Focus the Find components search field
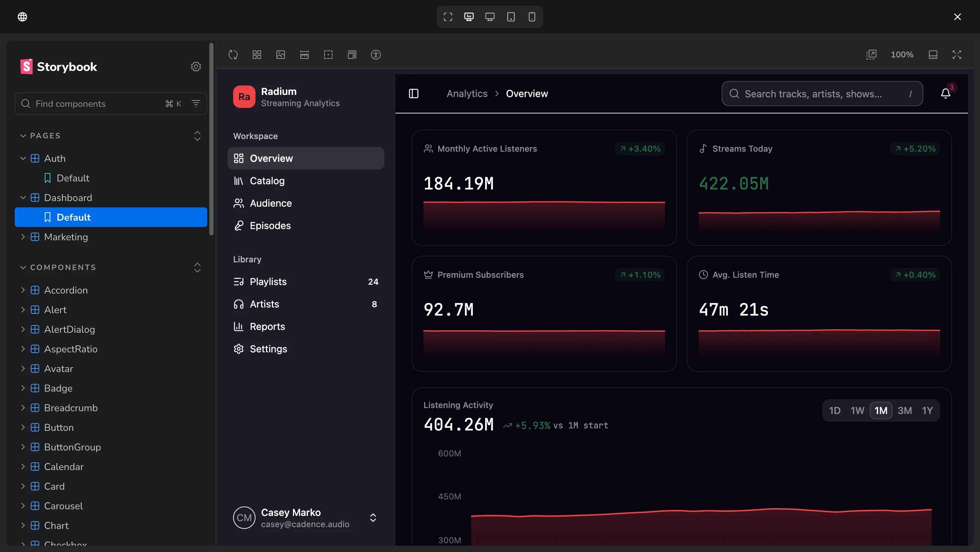Image resolution: width=980 pixels, height=552 pixels. click(x=110, y=104)
